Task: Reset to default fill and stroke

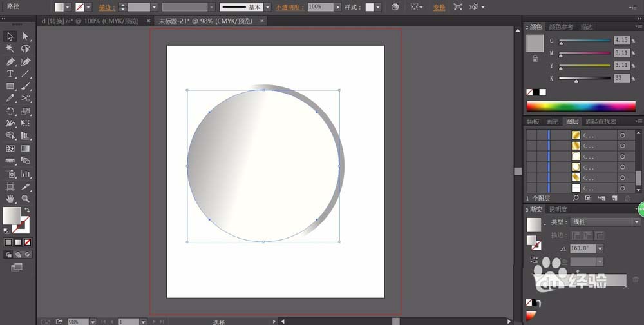Action: click(x=6, y=231)
